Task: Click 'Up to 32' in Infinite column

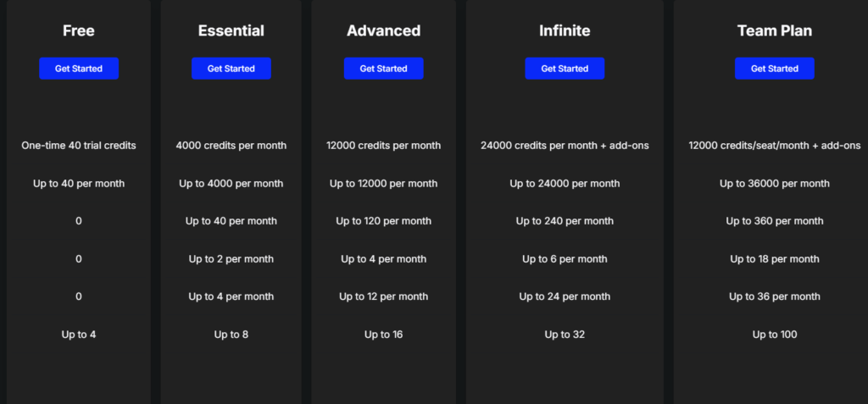Action: point(565,335)
